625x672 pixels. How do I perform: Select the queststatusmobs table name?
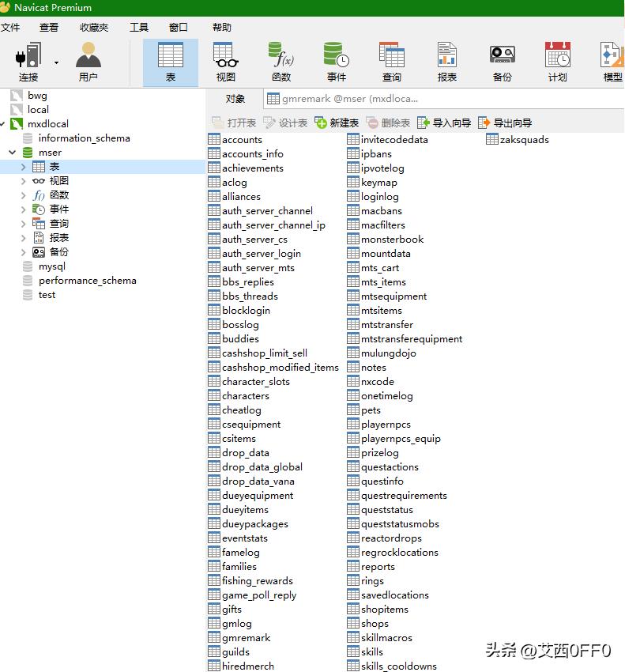(x=400, y=524)
